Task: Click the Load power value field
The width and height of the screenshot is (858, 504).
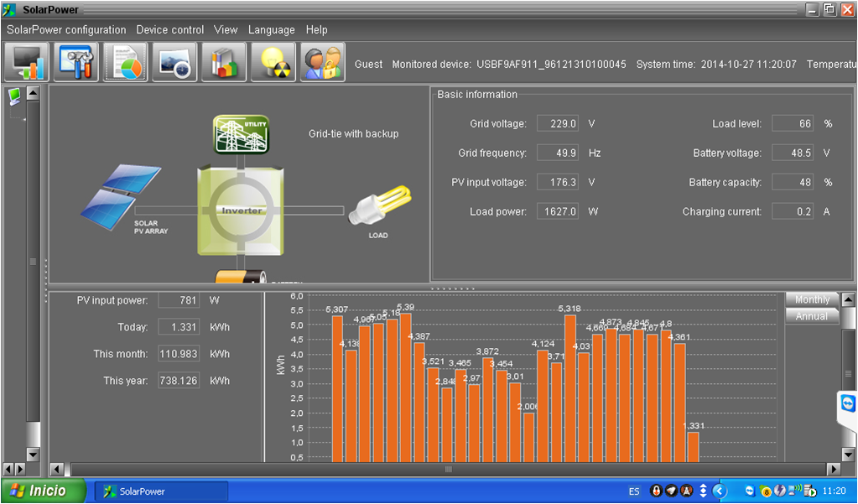Action: click(x=558, y=211)
